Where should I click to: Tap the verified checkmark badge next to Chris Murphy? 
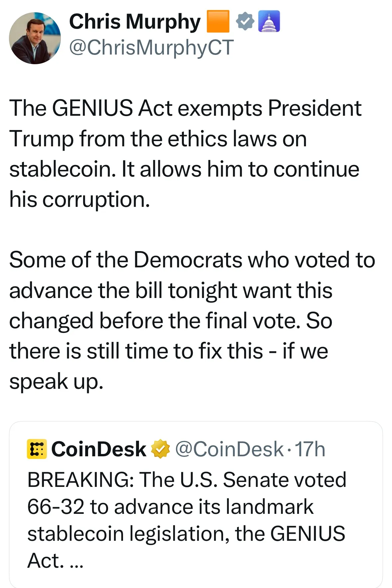point(245,22)
